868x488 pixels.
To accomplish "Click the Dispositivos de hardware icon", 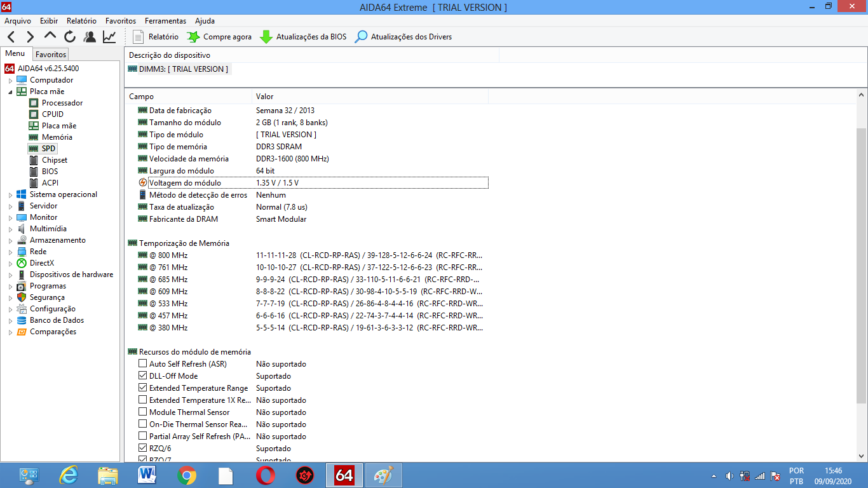I will point(22,274).
